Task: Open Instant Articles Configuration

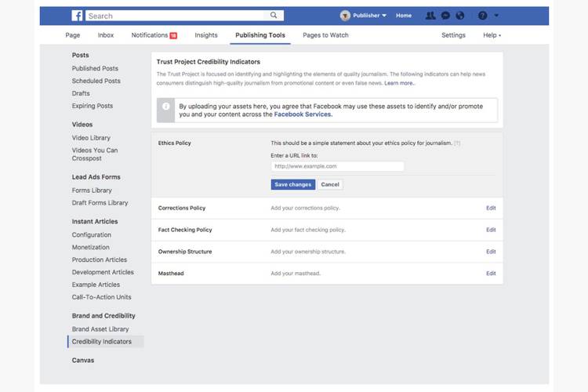Action: pos(92,235)
